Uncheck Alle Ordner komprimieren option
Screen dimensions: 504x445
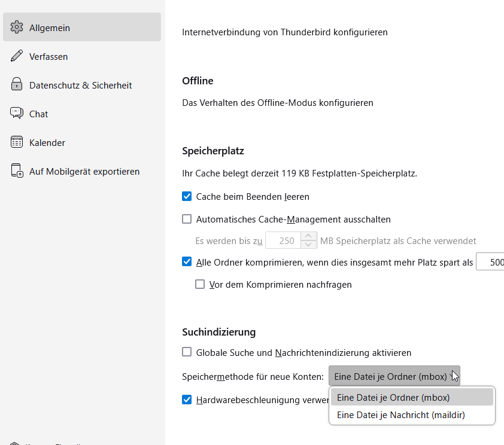click(x=187, y=261)
